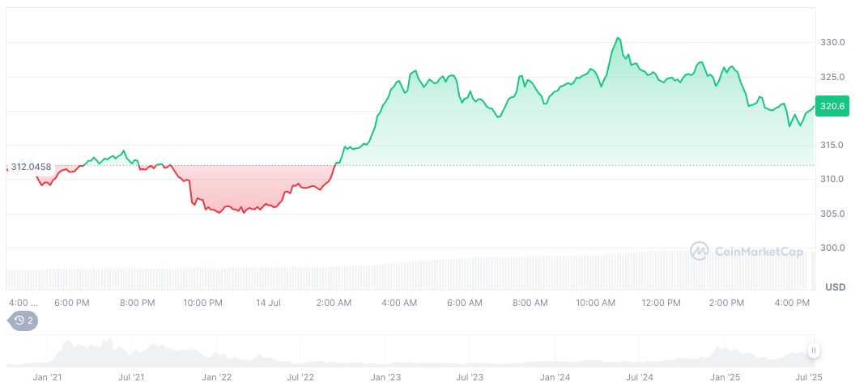
Task: Click the 300.0 price axis label
Action: click(x=833, y=248)
